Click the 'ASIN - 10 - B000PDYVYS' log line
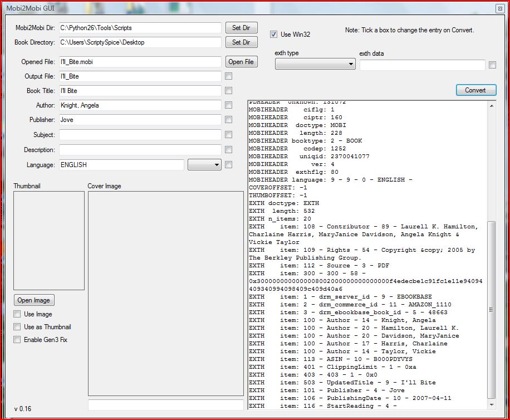This screenshot has width=510, height=420. 331,359
